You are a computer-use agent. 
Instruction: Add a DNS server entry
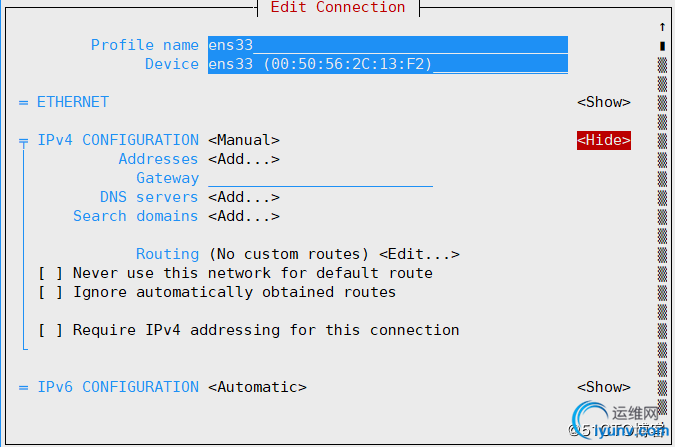point(244,197)
